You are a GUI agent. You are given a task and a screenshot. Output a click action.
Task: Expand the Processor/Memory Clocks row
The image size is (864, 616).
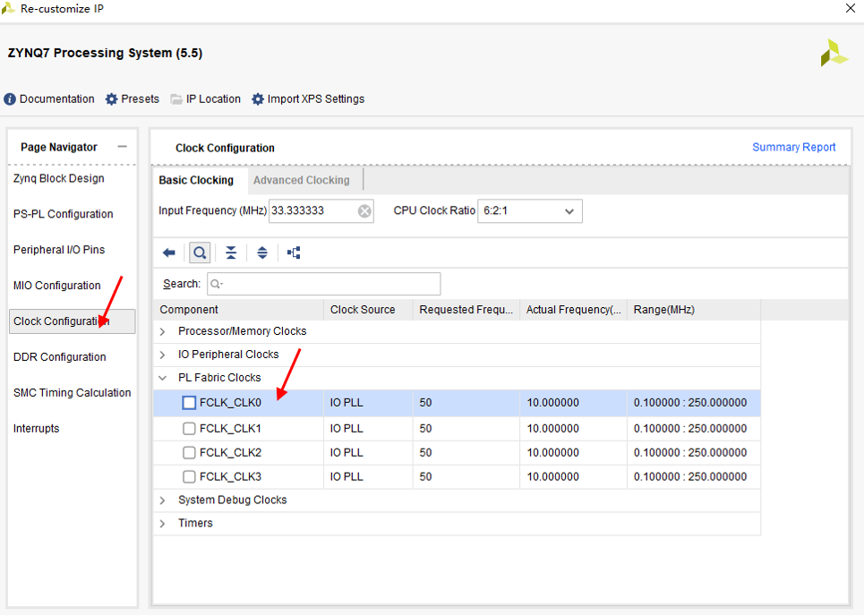pos(163,331)
